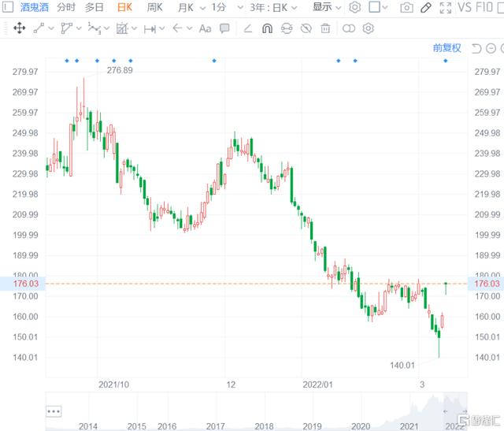Toggle the 前复权 price adjustment
This screenshot has width=504, height=431.
[447, 48]
